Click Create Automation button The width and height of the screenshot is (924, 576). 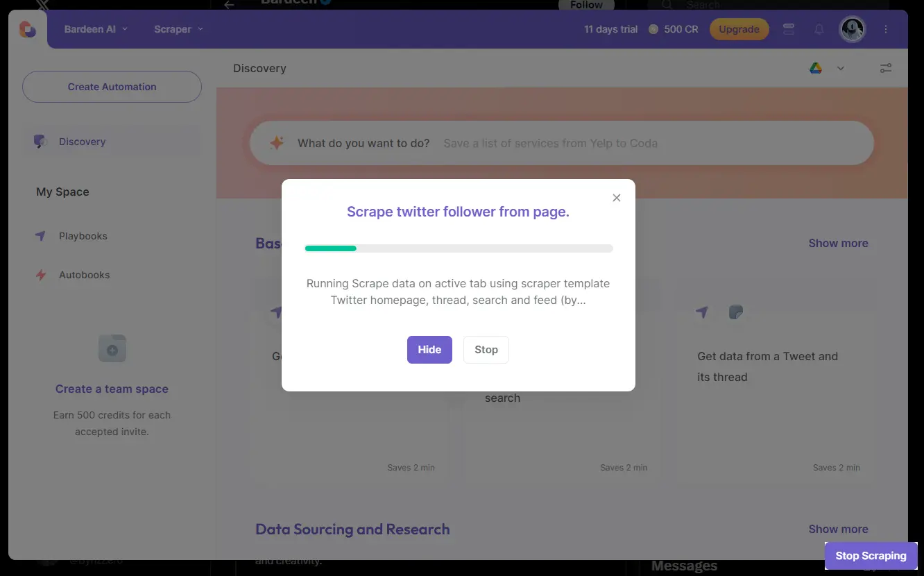[x=112, y=87]
